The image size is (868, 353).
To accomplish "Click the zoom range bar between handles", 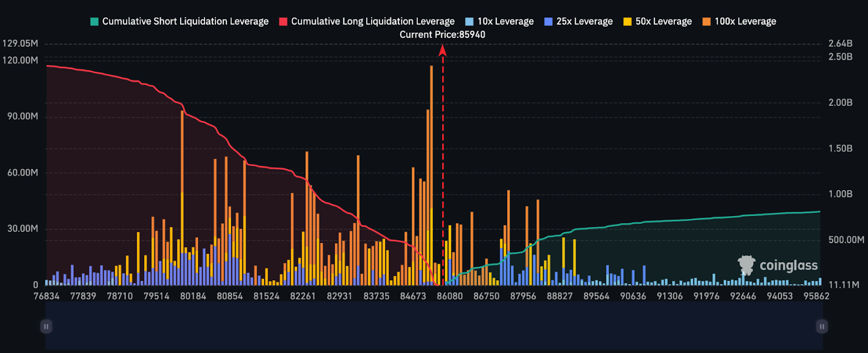I will pyautogui.click(x=434, y=326).
